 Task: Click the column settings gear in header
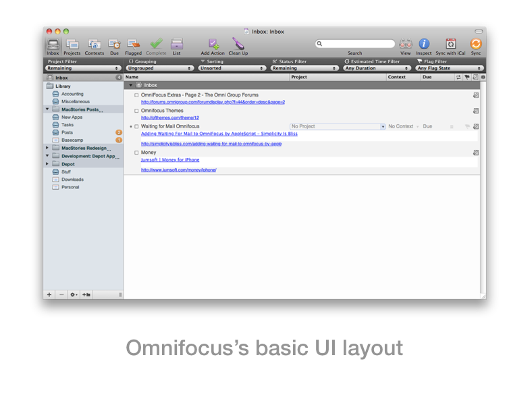tap(483, 77)
